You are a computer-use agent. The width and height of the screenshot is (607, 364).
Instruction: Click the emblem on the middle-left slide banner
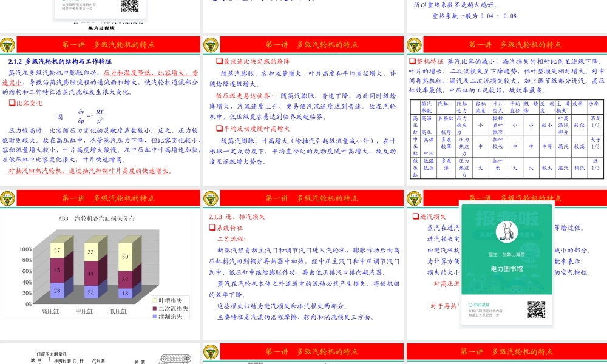tap(7, 198)
